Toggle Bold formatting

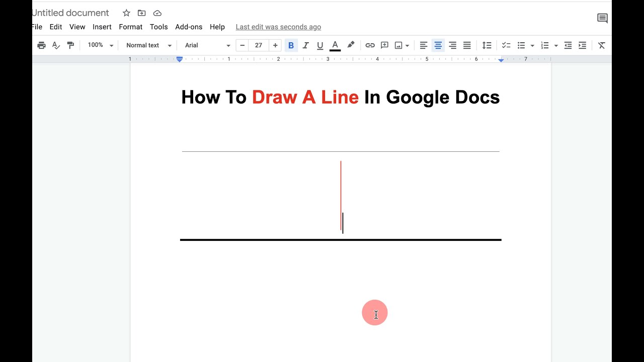tap(291, 45)
